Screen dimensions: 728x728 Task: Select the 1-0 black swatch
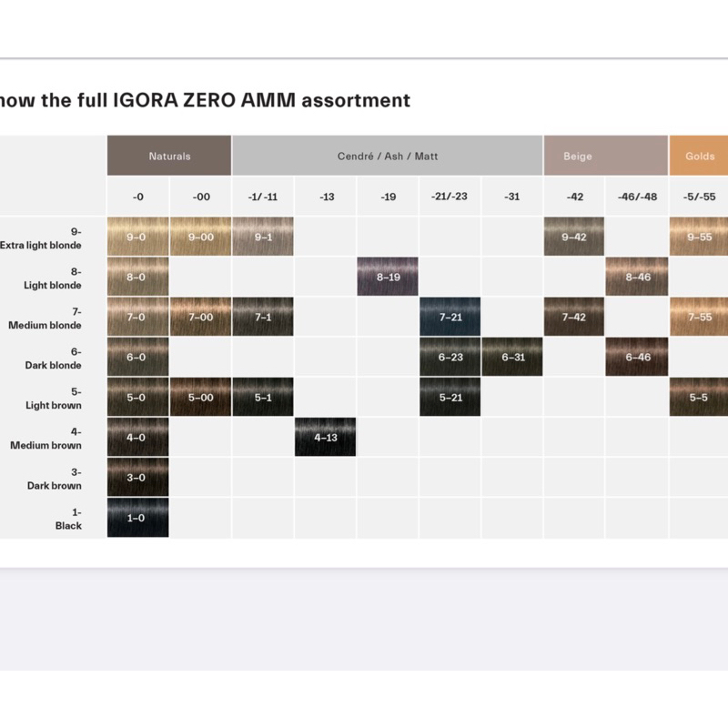[x=138, y=517]
